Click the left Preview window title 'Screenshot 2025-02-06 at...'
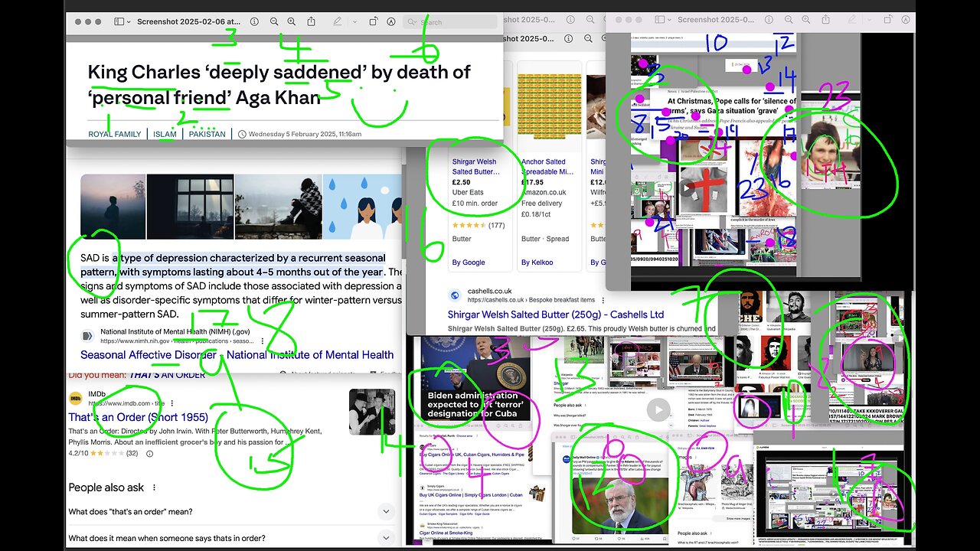 [188, 22]
